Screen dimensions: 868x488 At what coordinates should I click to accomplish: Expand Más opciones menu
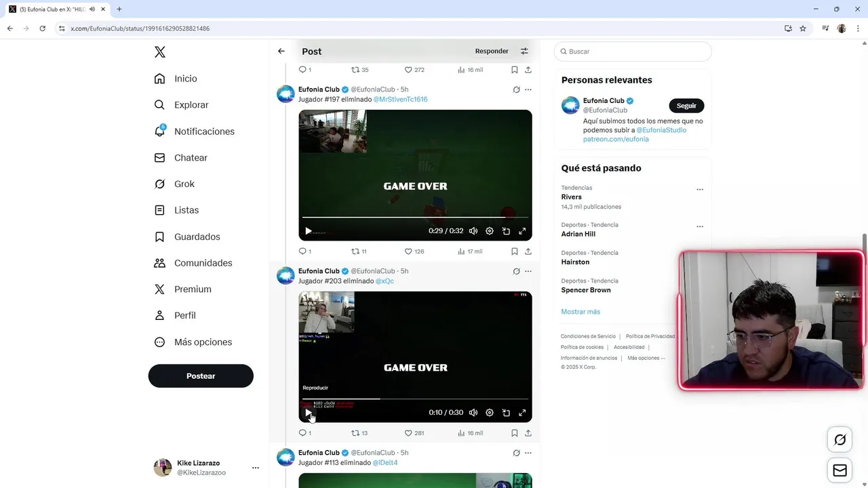point(193,342)
